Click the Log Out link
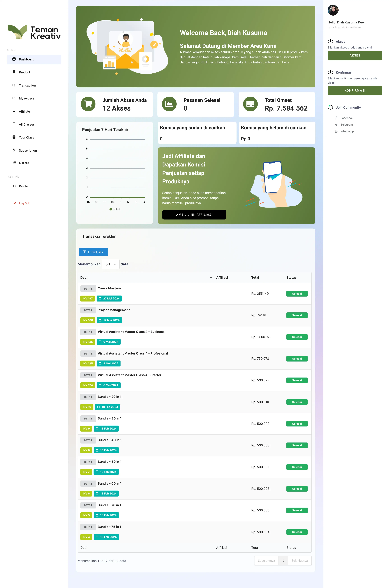Viewport: 390px width, 588px height. click(24, 203)
